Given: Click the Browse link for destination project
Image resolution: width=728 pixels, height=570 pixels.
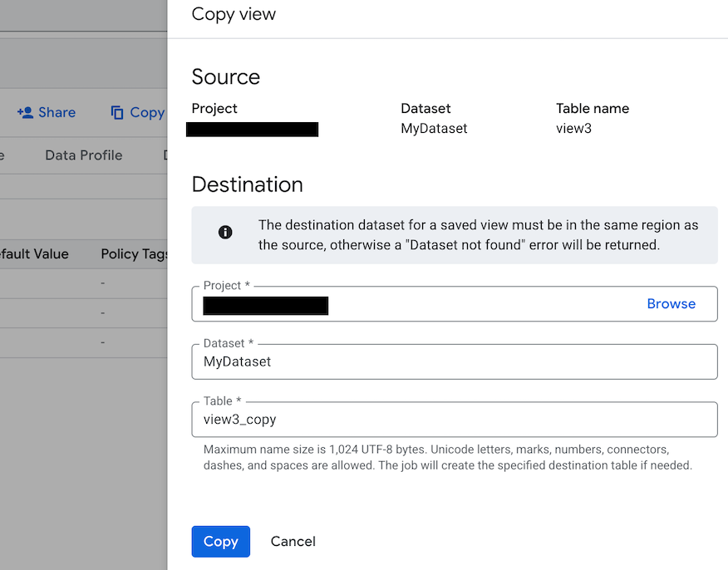Looking at the screenshot, I should pos(671,303).
